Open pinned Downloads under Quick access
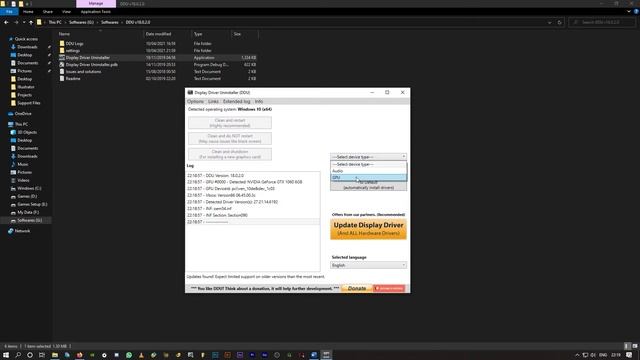 [27, 47]
